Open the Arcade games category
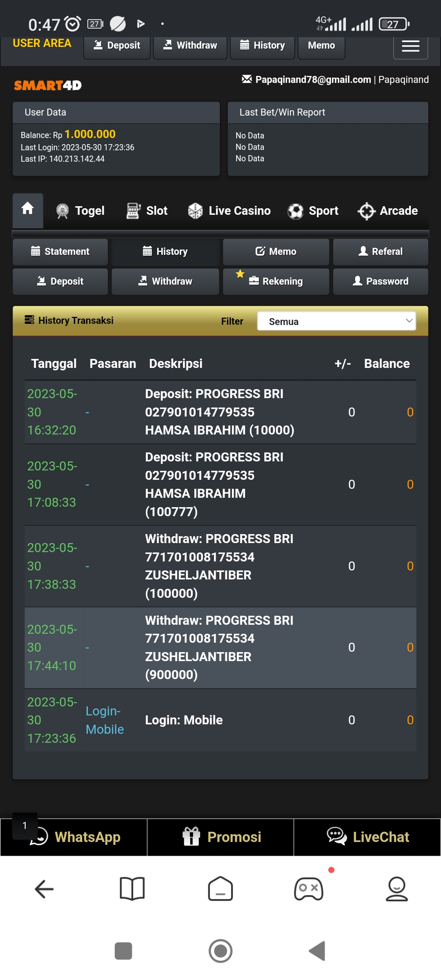Viewport: 441px width, 980px height. pos(388,211)
